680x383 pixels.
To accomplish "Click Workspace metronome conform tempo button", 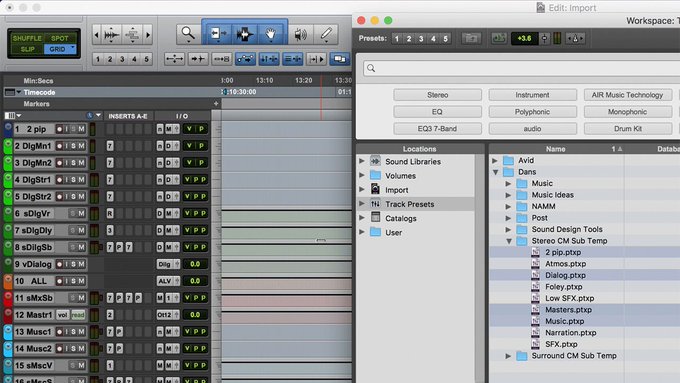I will [575, 39].
